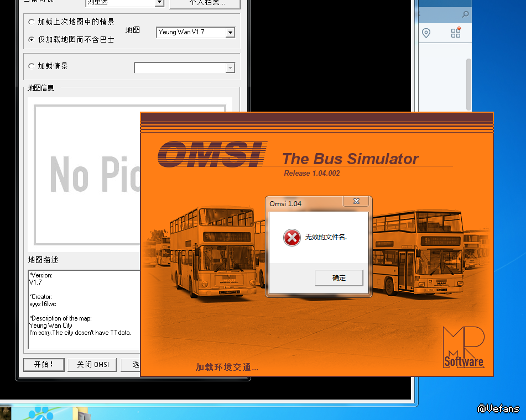Click the folder icon on the taskbar
526x420 pixels.
pos(81,414)
